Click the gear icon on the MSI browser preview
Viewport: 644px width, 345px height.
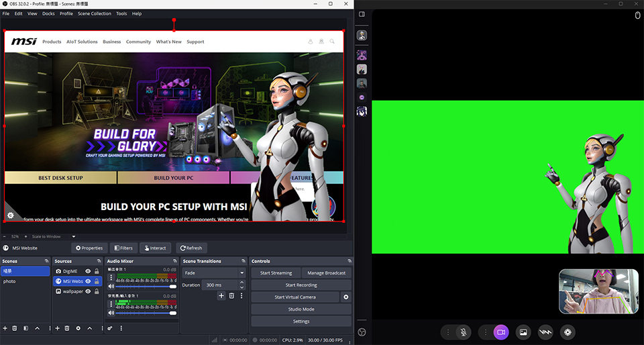(11, 215)
